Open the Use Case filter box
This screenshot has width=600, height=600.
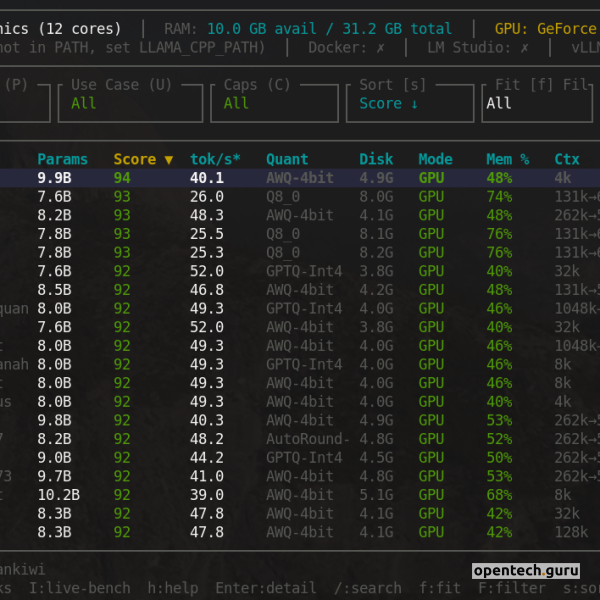pos(130,103)
